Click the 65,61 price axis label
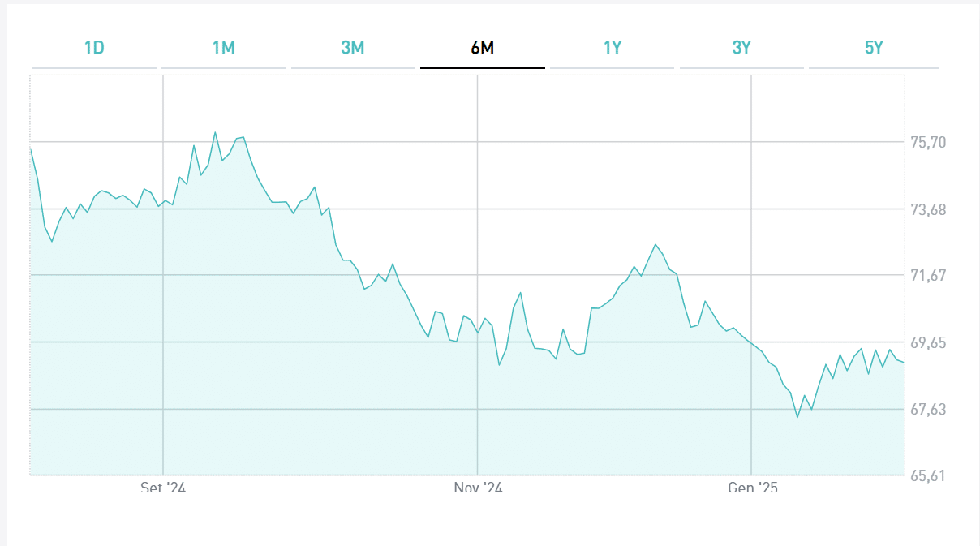The width and height of the screenshot is (980, 546). point(929,476)
